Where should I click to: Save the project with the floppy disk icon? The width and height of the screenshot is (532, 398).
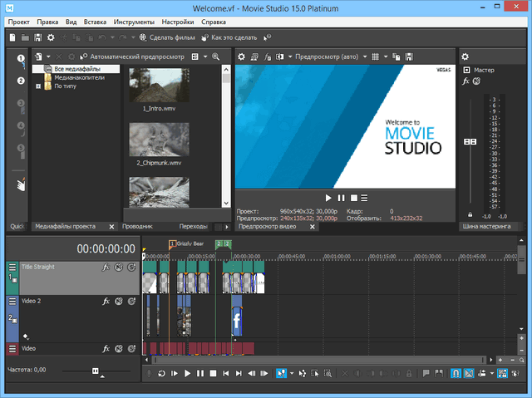pyautogui.click(x=38, y=37)
